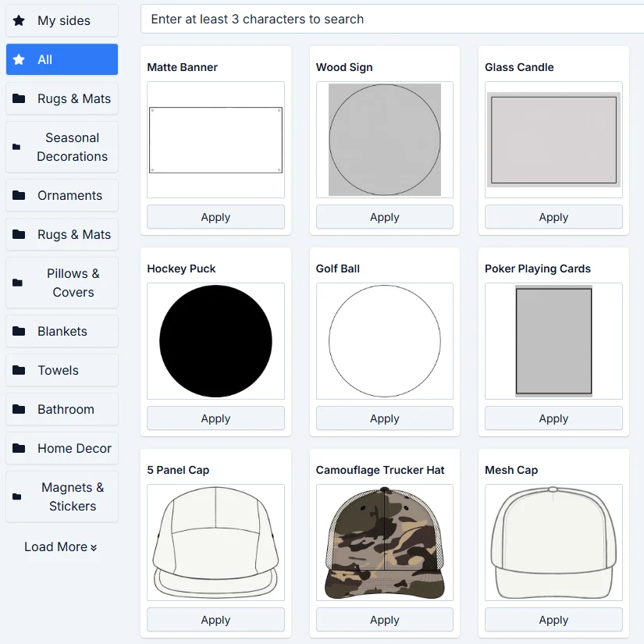This screenshot has width=644, height=644.
Task: Select the Camouflage Trucker Hat image
Action: [384, 543]
